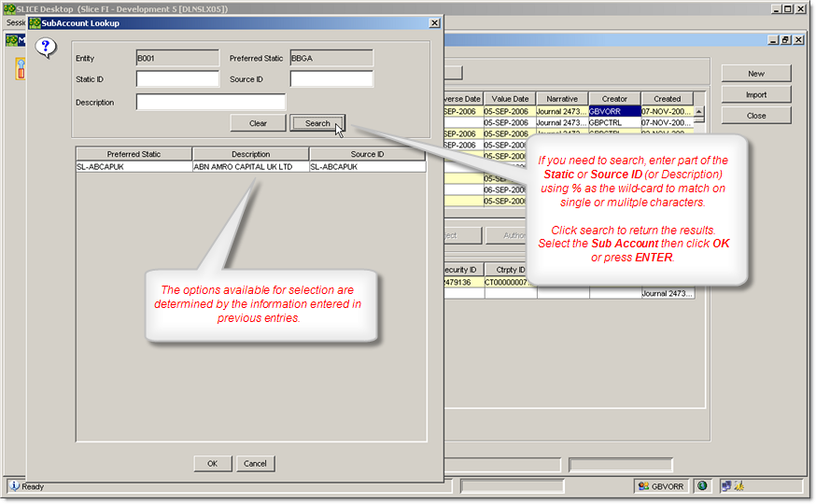The height and width of the screenshot is (504, 816).
Task: Click the network computers status bar icon
Action: pos(724,486)
